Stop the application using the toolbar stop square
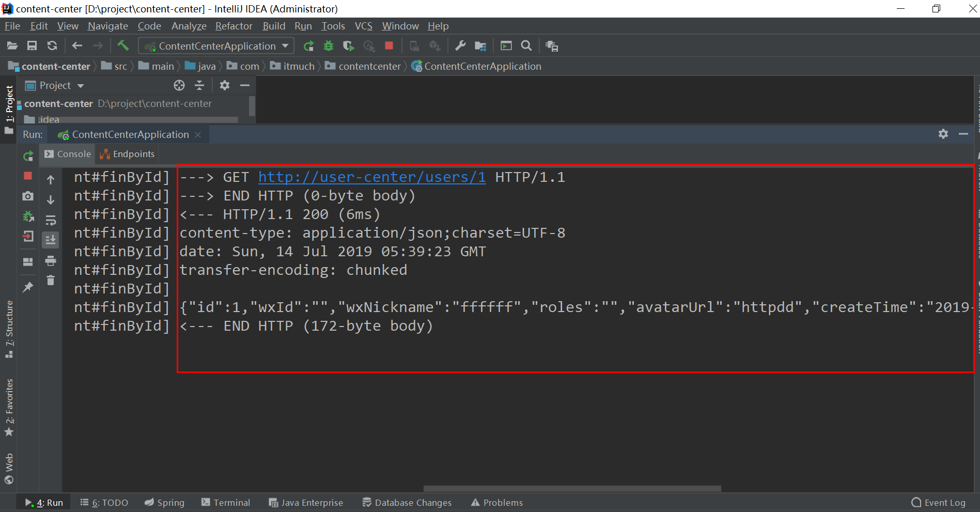 [x=389, y=45]
